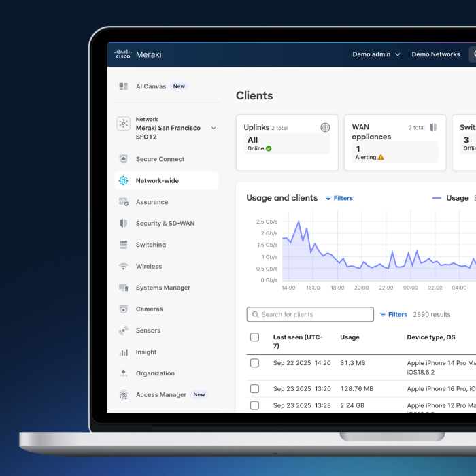The width and height of the screenshot is (476, 476).
Task: Click the Access Manager fingerprint icon
Action: click(123, 394)
